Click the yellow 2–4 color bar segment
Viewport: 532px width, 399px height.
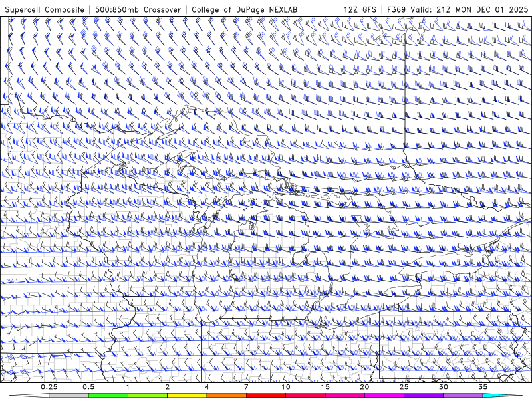point(187,396)
